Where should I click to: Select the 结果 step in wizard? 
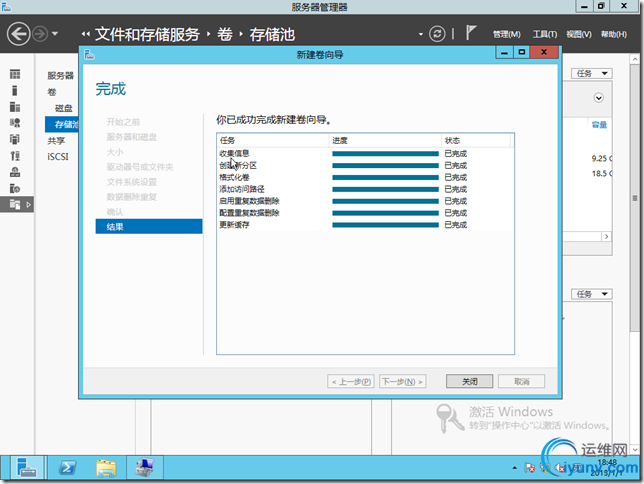click(x=149, y=226)
